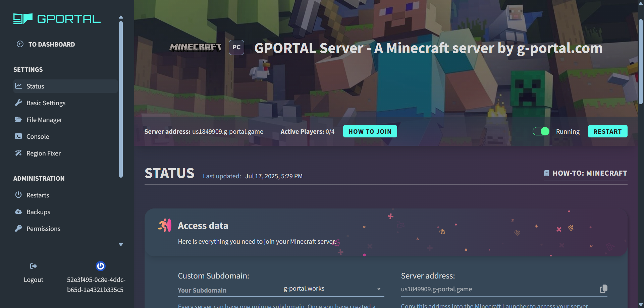
Task: Click the sidebar scroll up arrow
Action: (121, 17)
